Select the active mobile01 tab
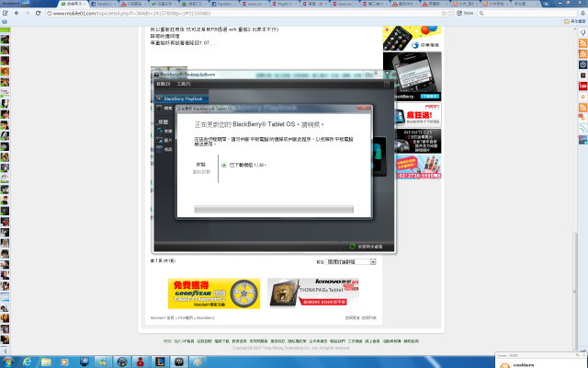588x368 pixels. pos(73,4)
